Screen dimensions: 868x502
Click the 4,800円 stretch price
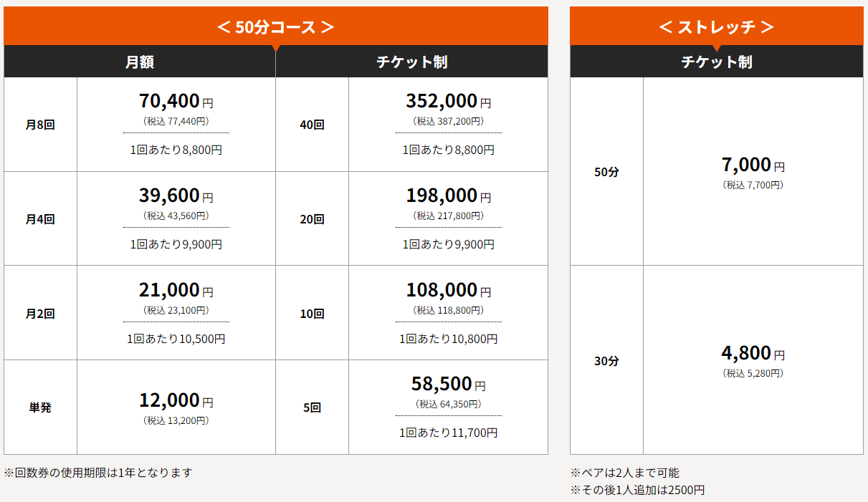(x=753, y=353)
